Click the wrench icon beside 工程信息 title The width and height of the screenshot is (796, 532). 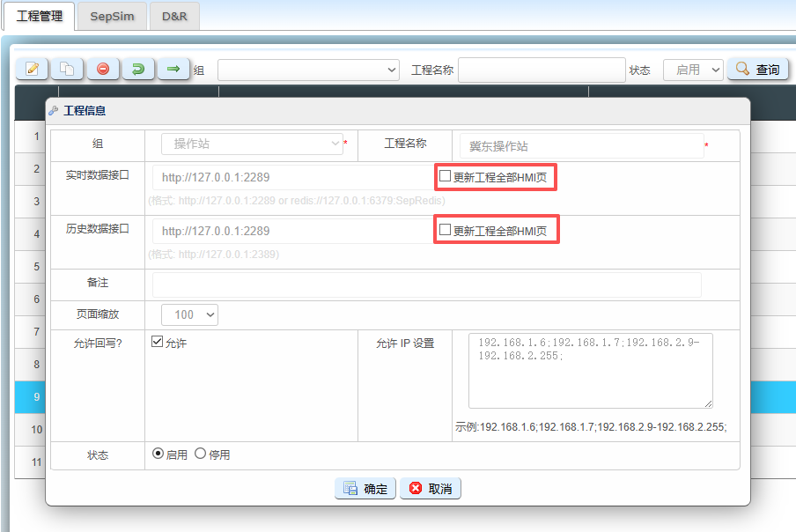(54, 111)
